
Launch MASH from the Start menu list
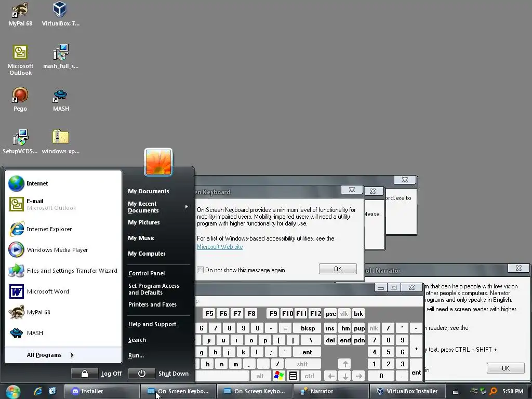(x=63, y=333)
